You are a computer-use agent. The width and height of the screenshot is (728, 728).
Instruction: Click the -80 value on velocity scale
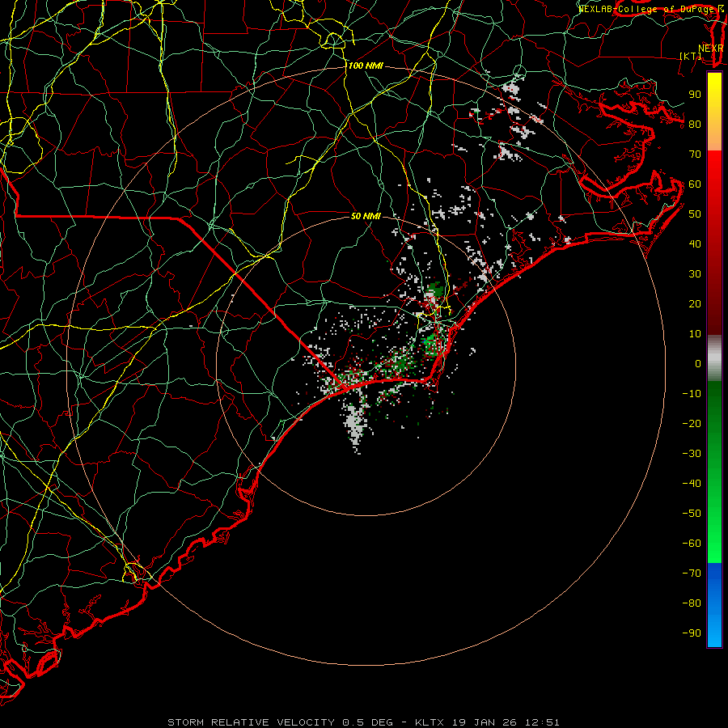pos(692,603)
